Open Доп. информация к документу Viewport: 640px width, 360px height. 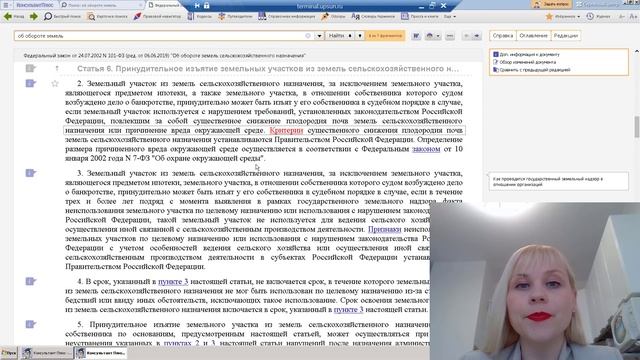(529, 54)
